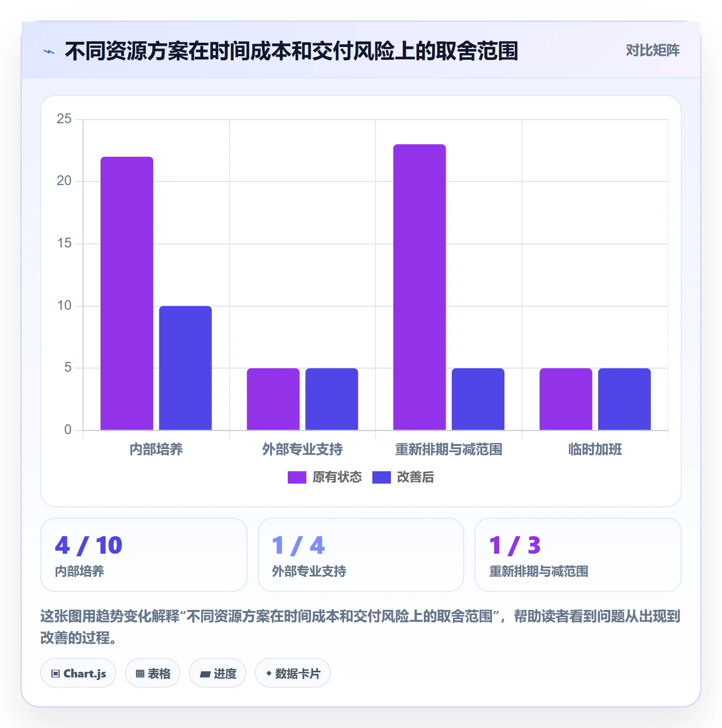This screenshot has height=728, width=722.
Task: Click the chart title 不同资源方案 heading
Action: 291,52
